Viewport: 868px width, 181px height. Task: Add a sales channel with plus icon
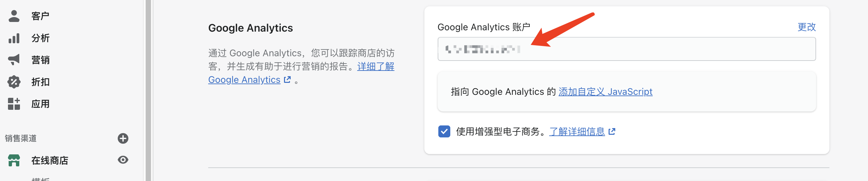[123, 138]
